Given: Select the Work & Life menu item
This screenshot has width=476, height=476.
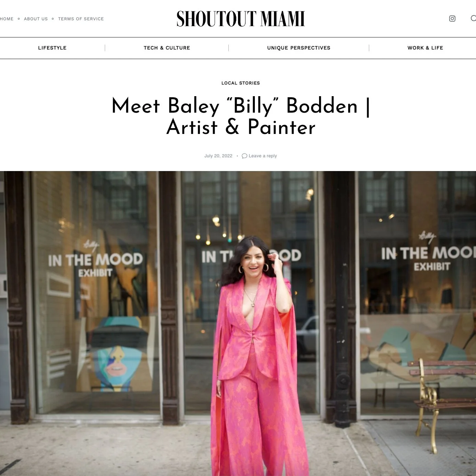Looking at the screenshot, I should pos(425,48).
